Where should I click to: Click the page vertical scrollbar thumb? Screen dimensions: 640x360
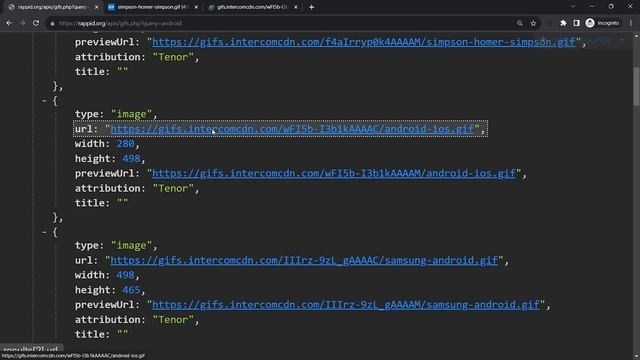(636, 86)
